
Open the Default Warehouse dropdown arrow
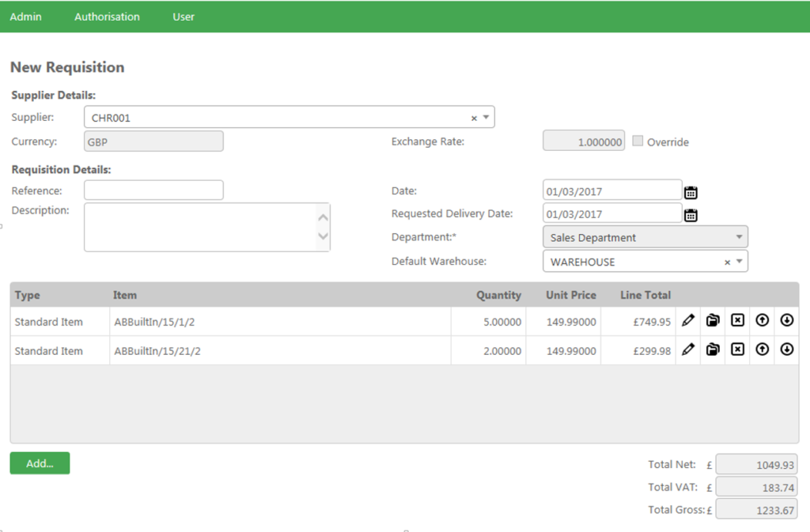point(740,261)
